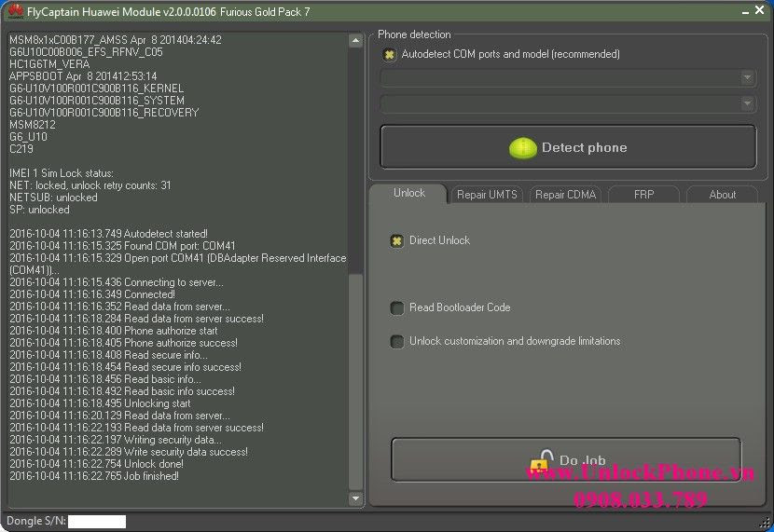The width and height of the screenshot is (774, 532).
Task: Click the 'NETSUB: unlocked' line
Action: pos(53,198)
